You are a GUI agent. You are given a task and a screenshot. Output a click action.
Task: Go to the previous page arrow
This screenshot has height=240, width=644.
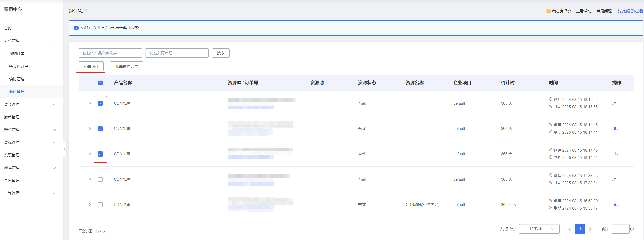coord(570,229)
